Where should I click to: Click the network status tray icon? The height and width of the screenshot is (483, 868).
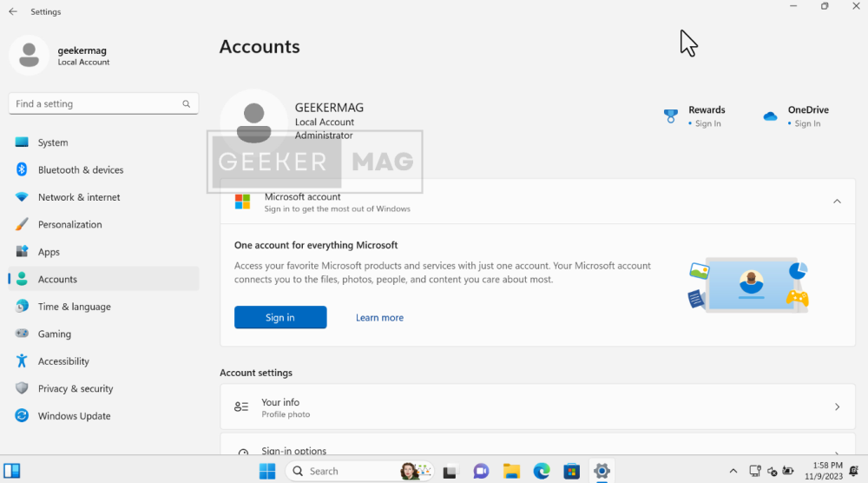[x=754, y=471]
